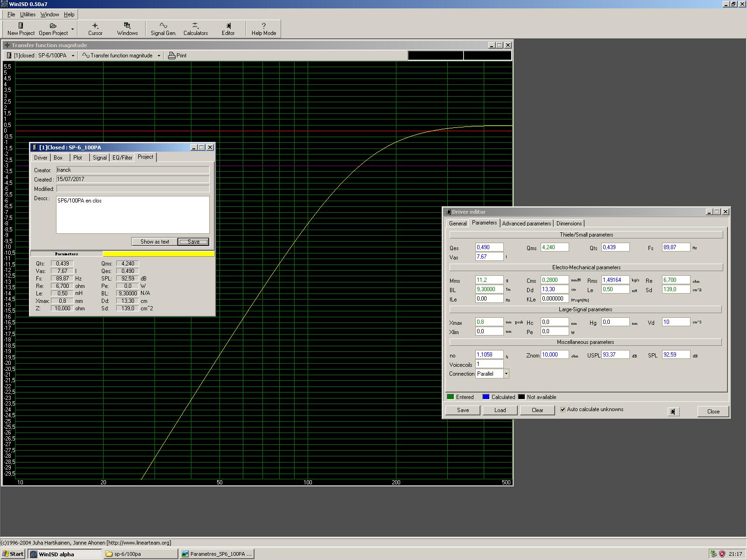Open the project selector dropdown for SP-6/100PA

[73, 56]
